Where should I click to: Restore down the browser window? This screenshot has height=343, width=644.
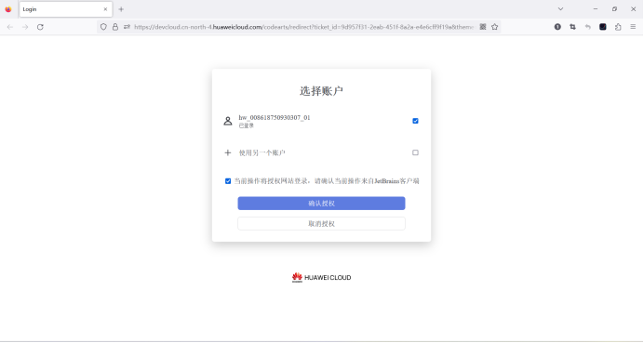tap(614, 9)
